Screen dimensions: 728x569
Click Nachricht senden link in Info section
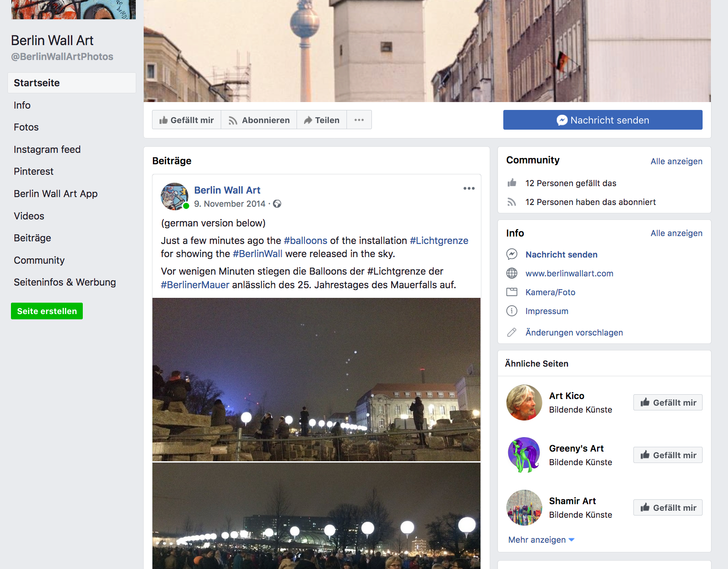(x=562, y=254)
